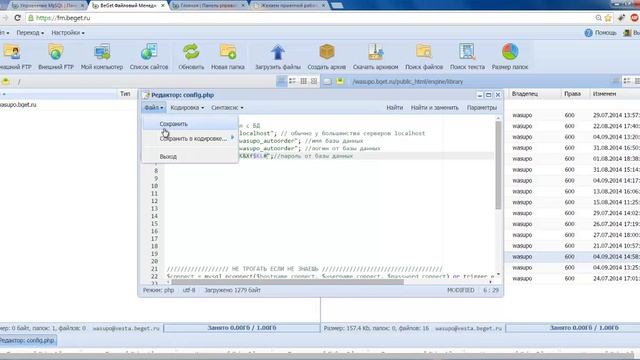This screenshot has height=360, width=640.
Task: Select the row dated 22.08.2014 17:40
Action: [573, 126]
